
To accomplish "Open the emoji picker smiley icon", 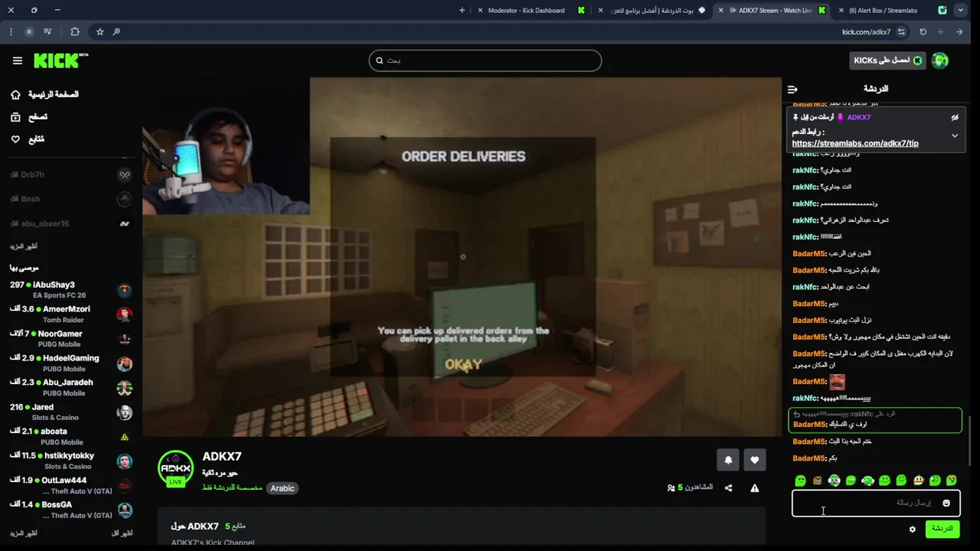I will 946,504.
